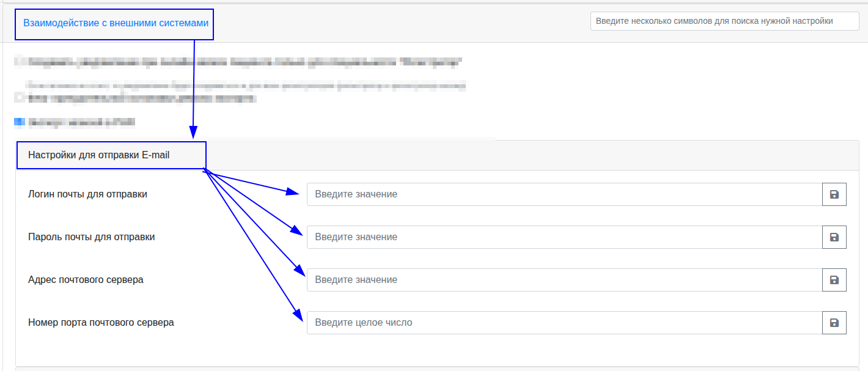Viewport: 868px width, 371px height.
Task: Save the mail server port number
Action: click(834, 323)
